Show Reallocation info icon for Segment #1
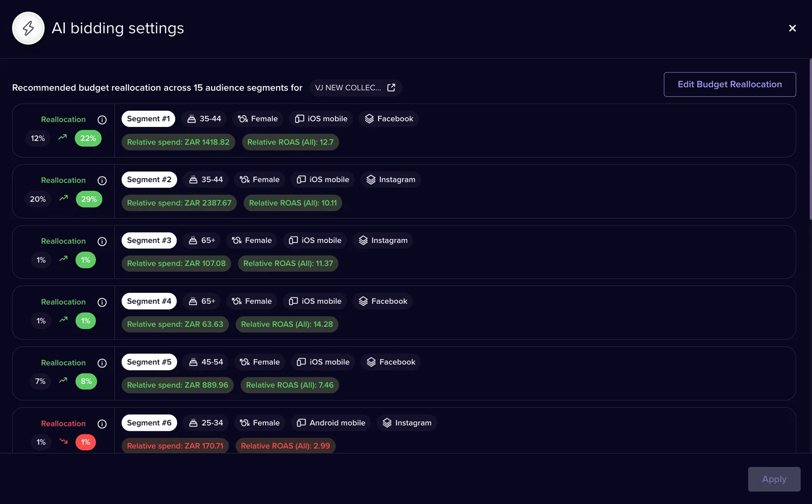This screenshot has width=812, height=504. coord(102,120)
